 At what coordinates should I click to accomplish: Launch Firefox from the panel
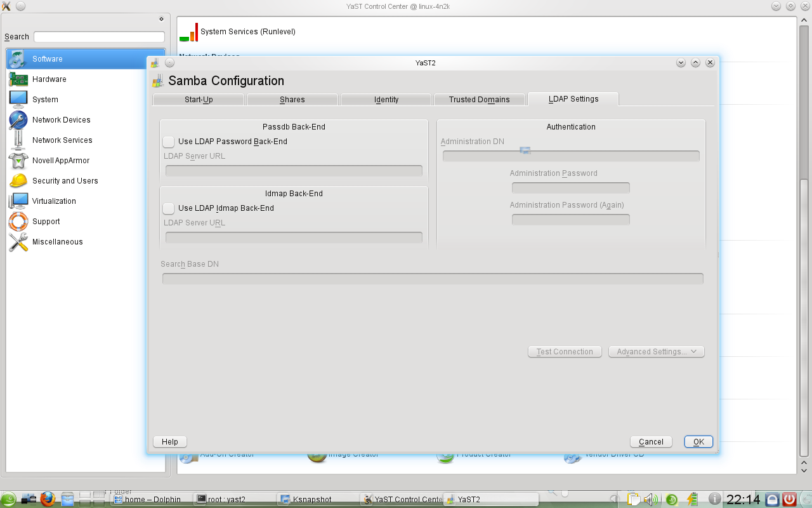click(x=48, y=499)
